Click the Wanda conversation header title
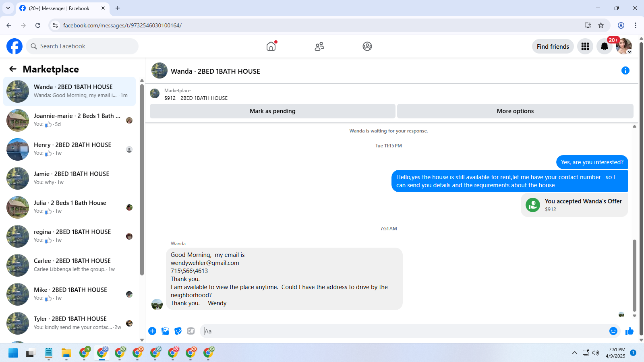Image resolution: width=644 pixels, height=362 pixels. pos(215,71)
